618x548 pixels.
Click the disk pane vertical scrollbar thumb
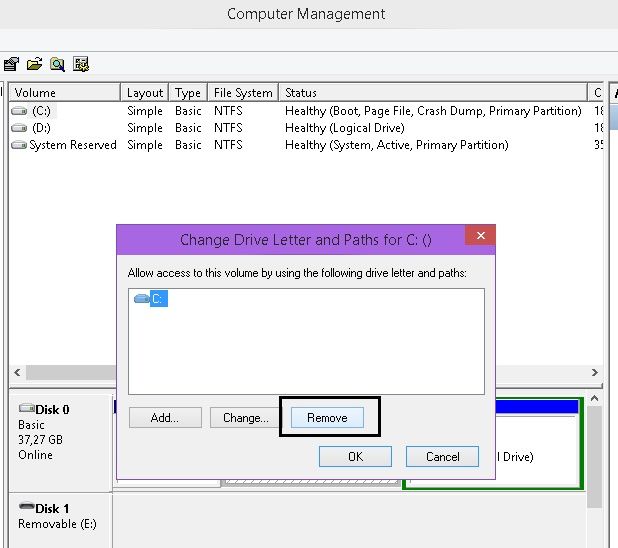594,457
